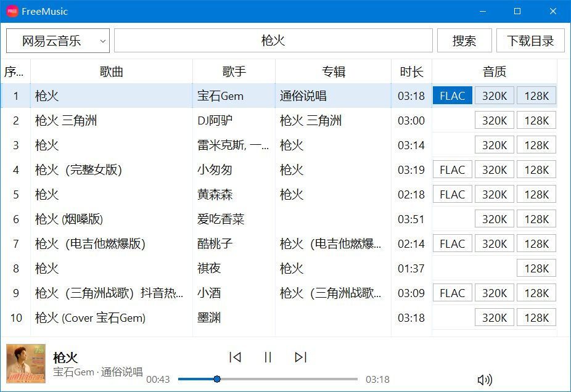The width and height of the screenshot is (571, 392).
Task: Click the 搜索 button
Action: coord(464,41)
